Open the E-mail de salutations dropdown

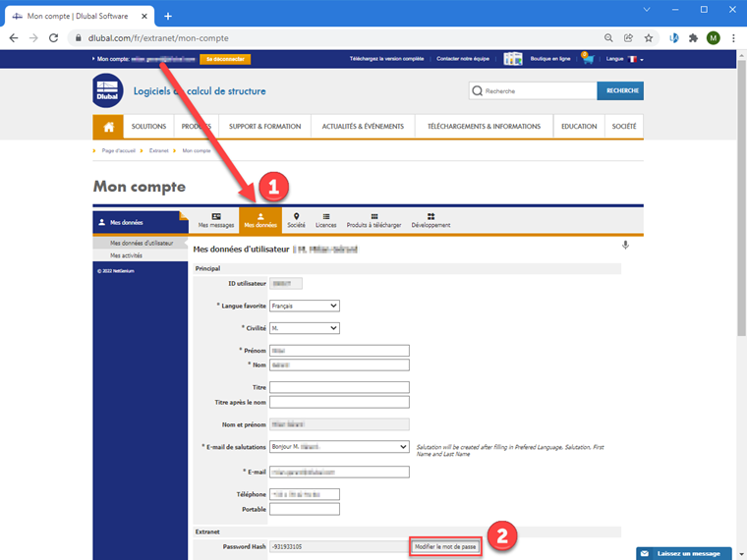coord(339,447)
